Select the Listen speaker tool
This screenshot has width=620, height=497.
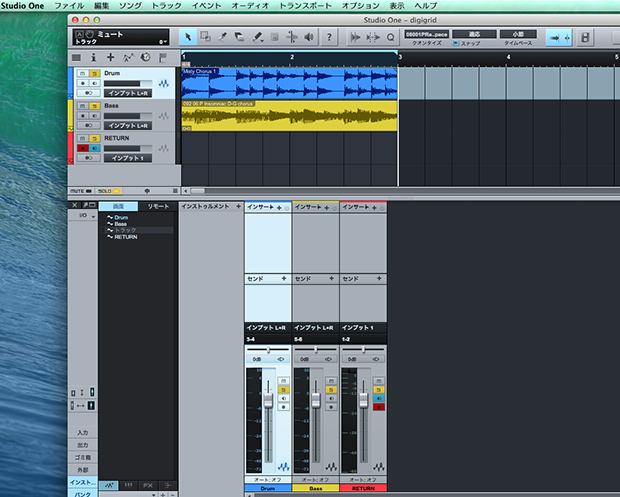[309, 37]
